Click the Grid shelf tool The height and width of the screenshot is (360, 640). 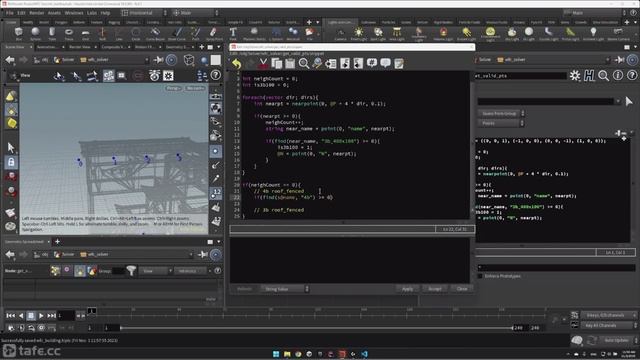pyautogui.click(x=85, y=33)
